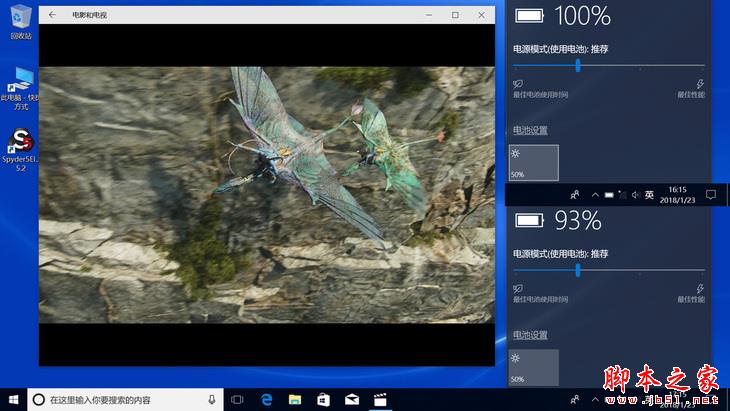The width and height of the screenshot is (730, 411).
Task: Open Mail app from the taskbar
Action: (352, 399)
